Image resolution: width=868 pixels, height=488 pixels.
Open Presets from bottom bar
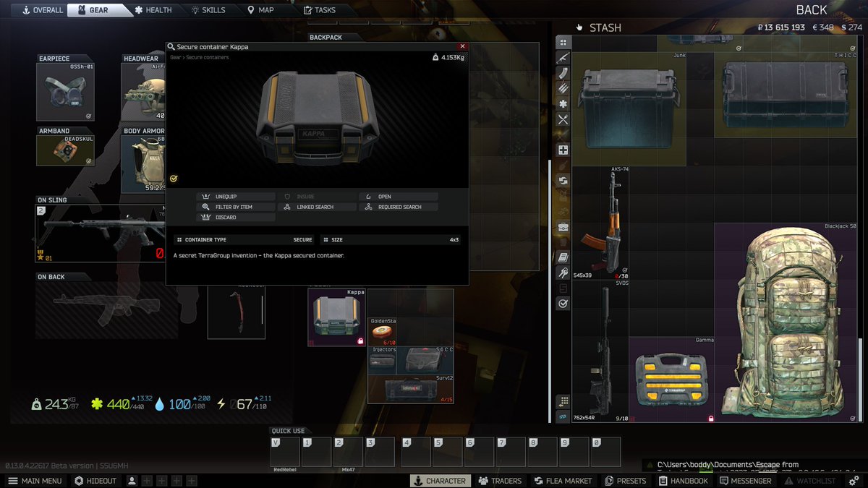625,481
